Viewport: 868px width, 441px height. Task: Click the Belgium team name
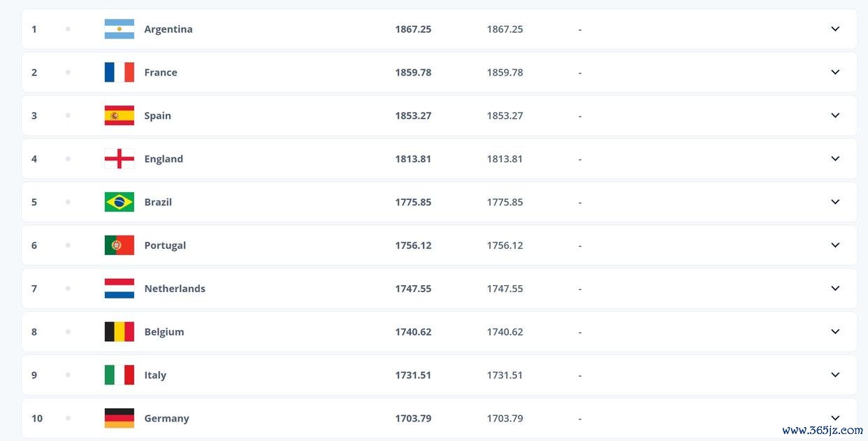[x=164, y=332]
